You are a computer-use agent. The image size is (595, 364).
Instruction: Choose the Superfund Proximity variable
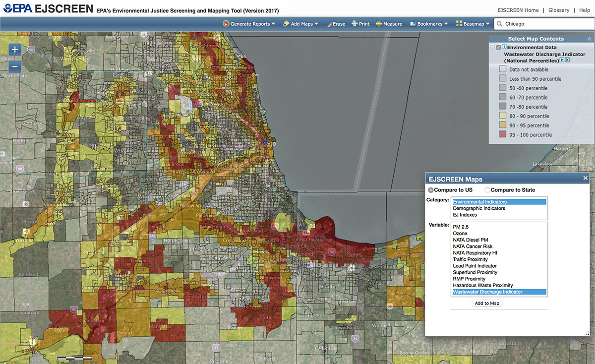[x=500, y=272]
